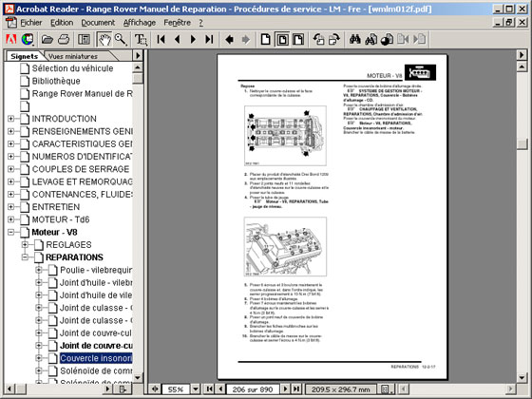532x399 pixels.
Task: Choose Fit Width view
Action: click(298, 40)
